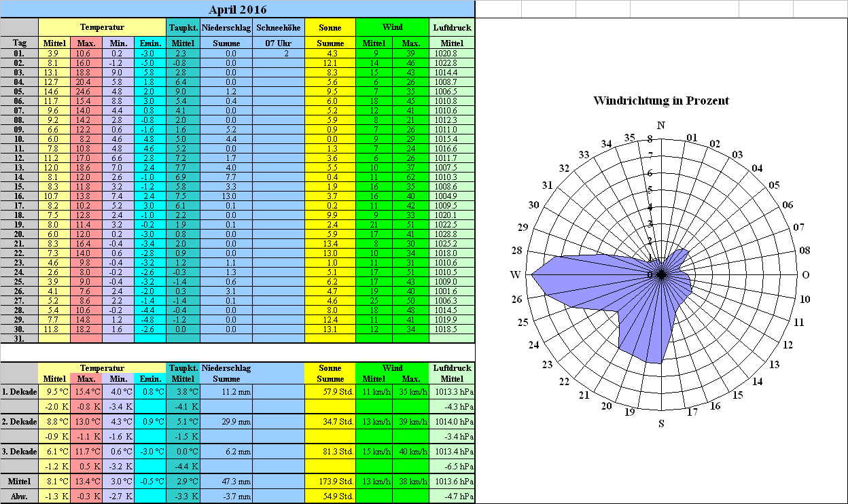This screenshot has height=504, width=848.
Task: Select mean temperature 14.6 on day 05
Action: [x=54, y=91]
